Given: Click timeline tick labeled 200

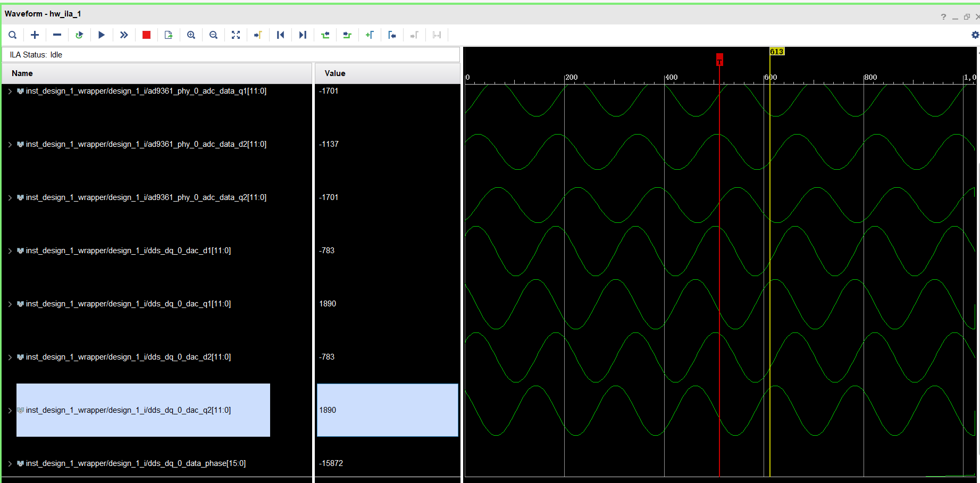Looking at the screenshot, I should (x=572, y=77).
